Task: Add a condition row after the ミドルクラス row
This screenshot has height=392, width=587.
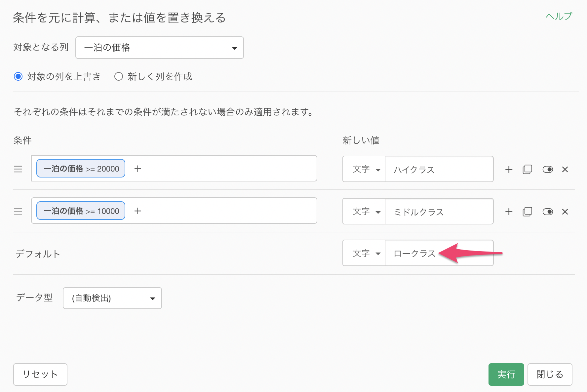Action: coord(509,212)
